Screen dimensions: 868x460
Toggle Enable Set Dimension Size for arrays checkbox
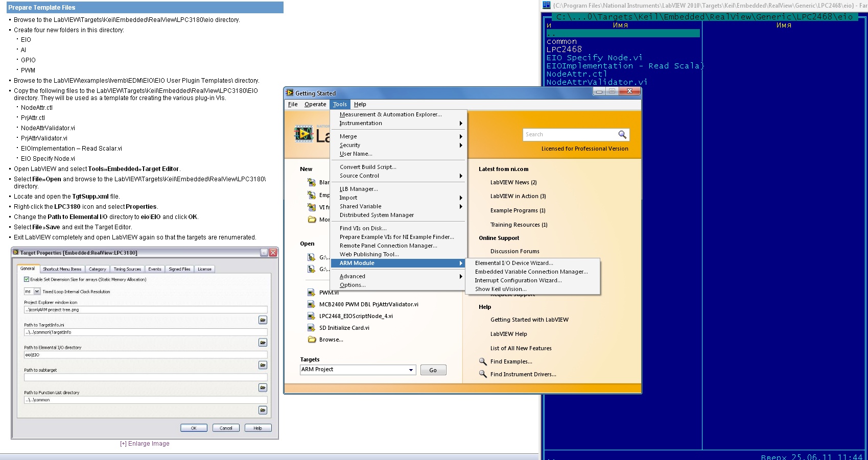point(27,279)
